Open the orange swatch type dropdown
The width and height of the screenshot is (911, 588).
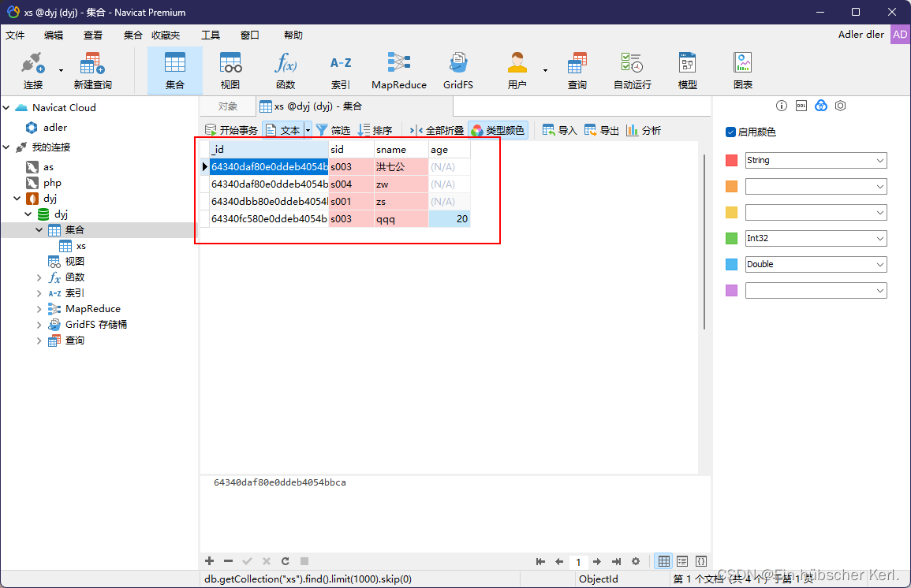tap(816, 186)
